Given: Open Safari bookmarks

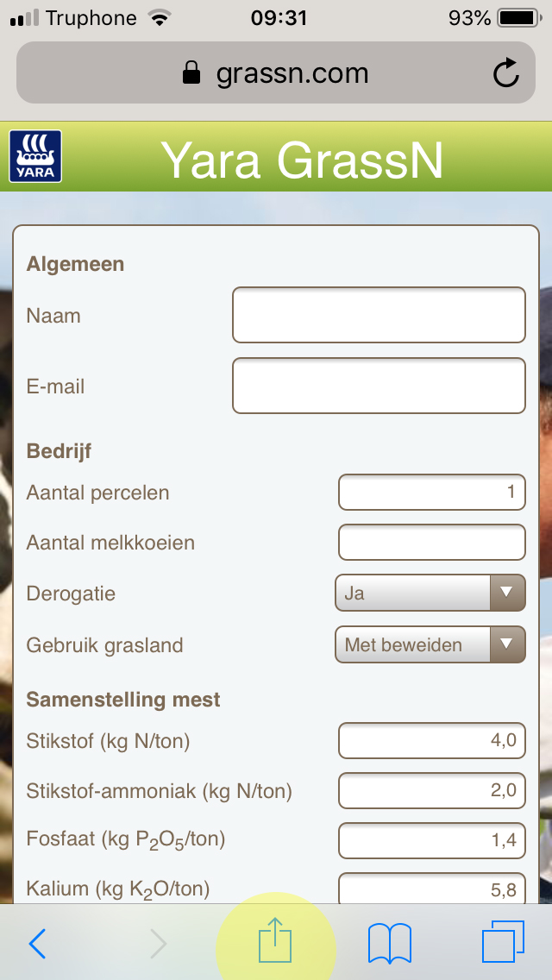Looking at the screenshot, I should [390, 941].
